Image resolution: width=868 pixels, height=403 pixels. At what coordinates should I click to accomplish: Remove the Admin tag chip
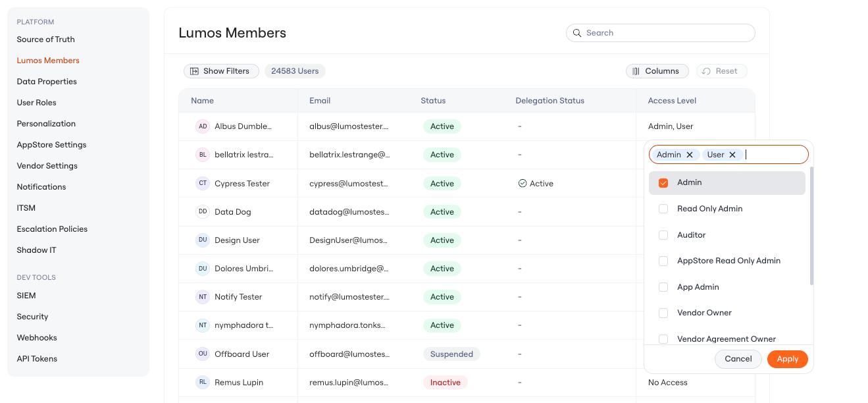690,155
